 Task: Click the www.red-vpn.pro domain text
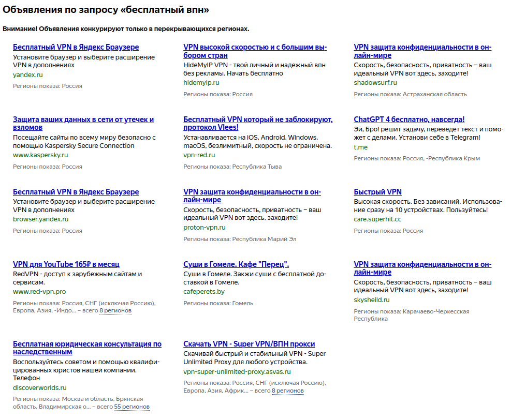coord(39,292)
